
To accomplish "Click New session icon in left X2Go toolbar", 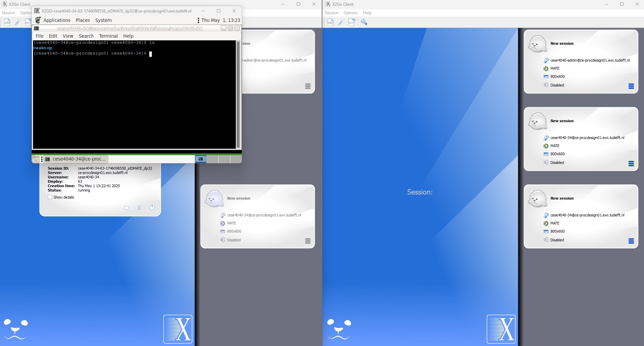I will [7, 22].
